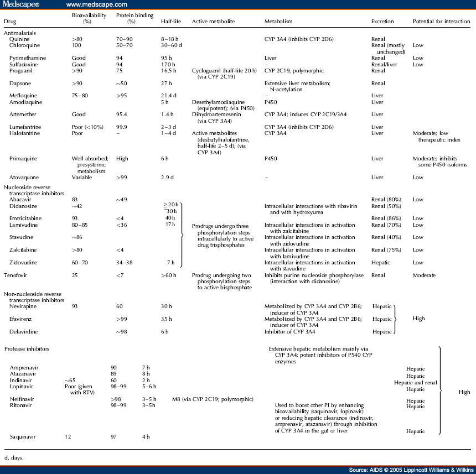Select the "Renal/liver" excretion cell
476x474 pixels.
pos(384,65)
